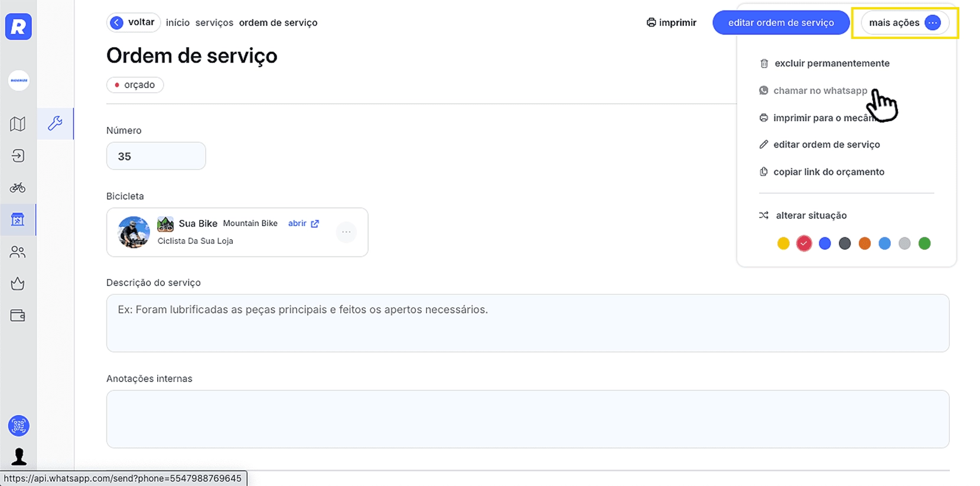This screenshot has height=486, width=980.
Task: Select editar ordem de serviço in menu
Action: click(820, 144)
